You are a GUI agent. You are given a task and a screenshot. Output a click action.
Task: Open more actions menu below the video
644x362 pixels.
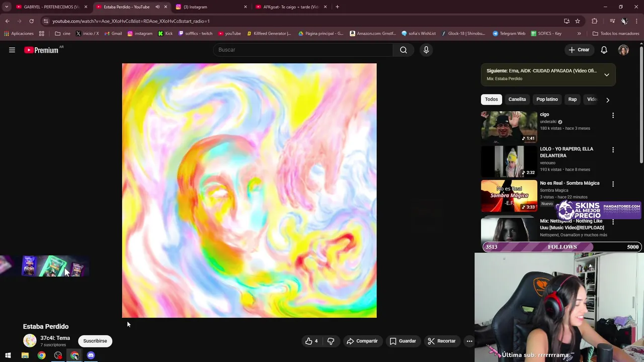tap(469, 341)
